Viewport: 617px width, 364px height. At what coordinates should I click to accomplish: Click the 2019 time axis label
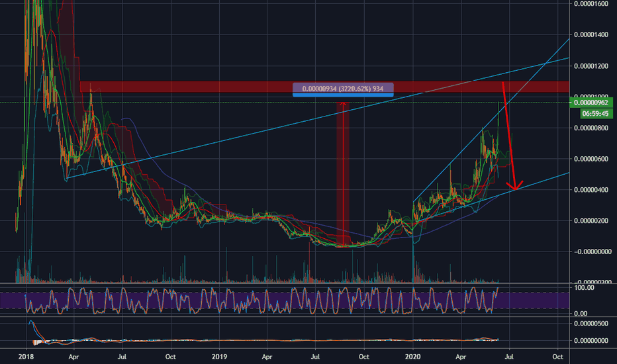click(x=219, y=357)
